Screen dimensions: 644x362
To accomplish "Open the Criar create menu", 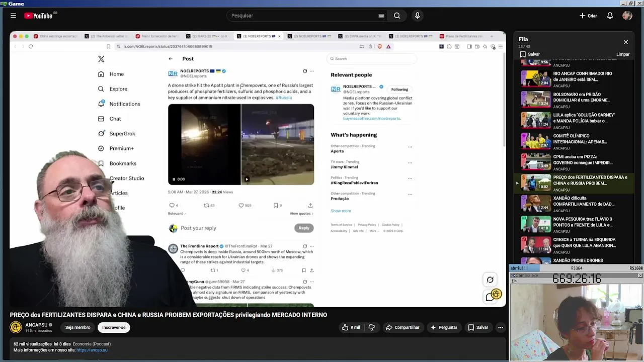I will tap(588, 16).
